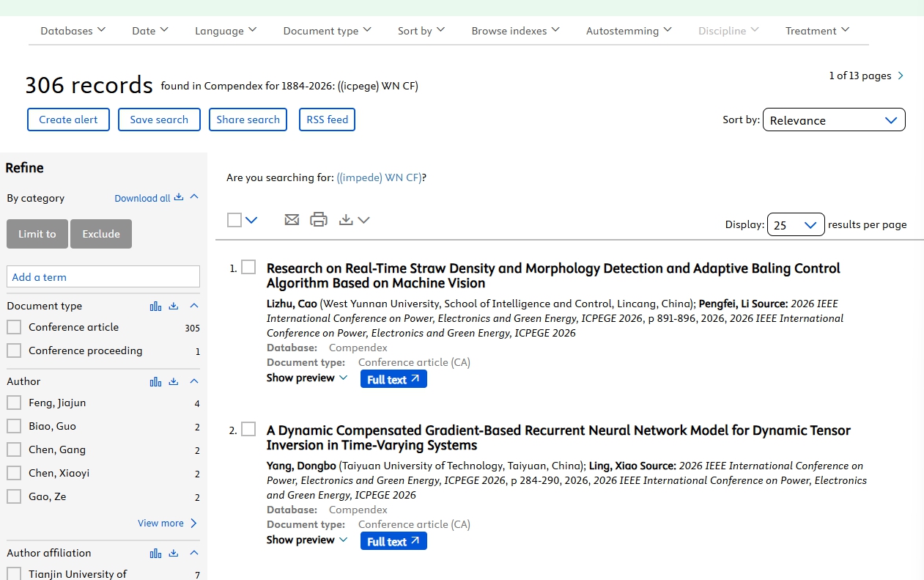Screen dimensions: 924x580
Task: Open Author affiliation chart icon
Action: click(155, 553)
